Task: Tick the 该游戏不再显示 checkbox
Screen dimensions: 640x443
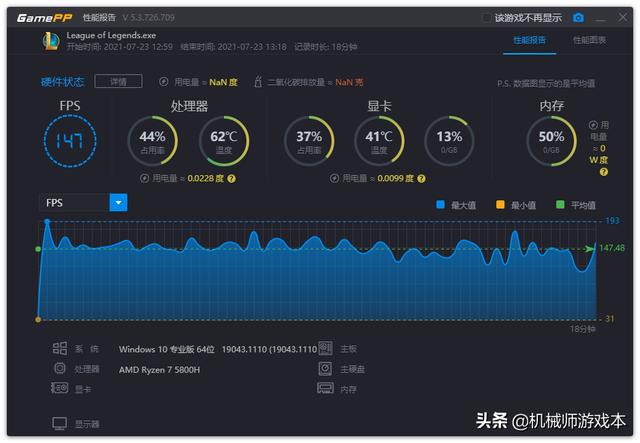Action: click(486, 18)
